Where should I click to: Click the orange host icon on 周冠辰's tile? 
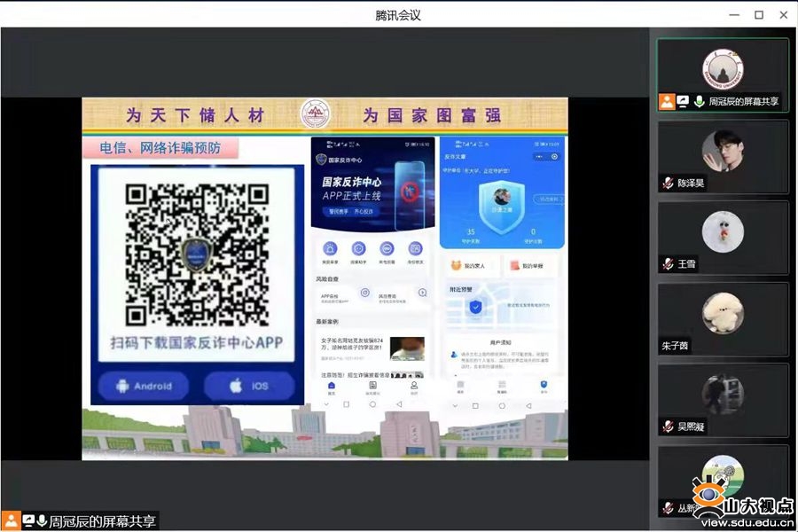pos(667,102)
